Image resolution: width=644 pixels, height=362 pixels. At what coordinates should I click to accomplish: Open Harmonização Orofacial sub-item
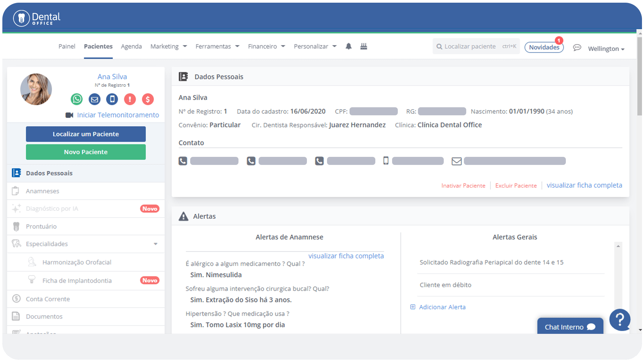(86, 262)
